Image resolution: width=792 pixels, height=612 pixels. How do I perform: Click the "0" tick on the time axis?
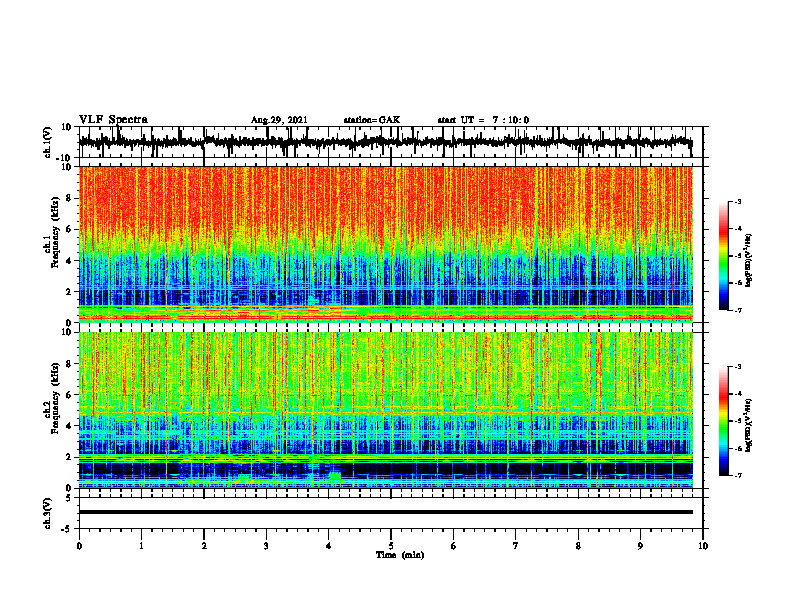tap(79, 546)
